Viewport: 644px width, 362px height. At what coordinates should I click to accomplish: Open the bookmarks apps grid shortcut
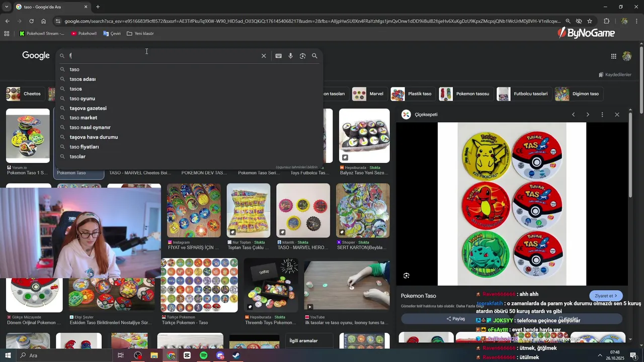coord(7,34)
